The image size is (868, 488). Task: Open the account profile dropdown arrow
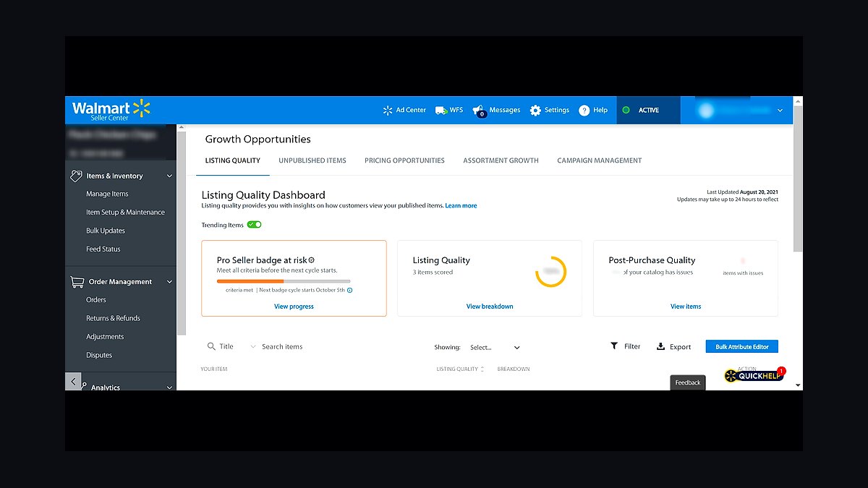coord(780,111)
